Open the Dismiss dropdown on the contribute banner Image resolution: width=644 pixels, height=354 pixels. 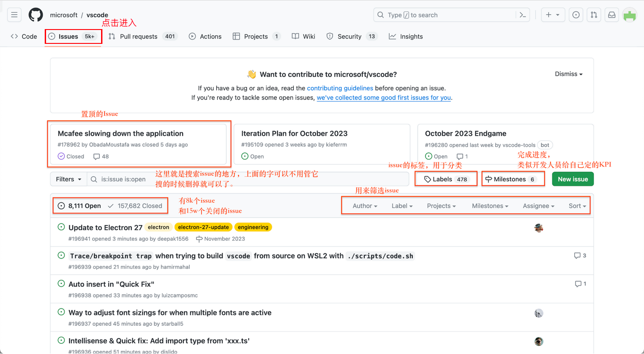568,74
